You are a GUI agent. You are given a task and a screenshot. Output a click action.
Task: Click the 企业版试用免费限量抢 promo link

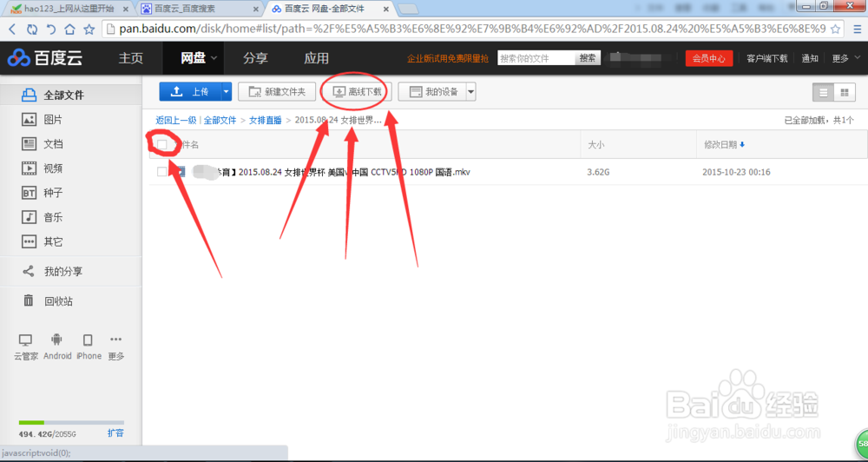(448, 58)
